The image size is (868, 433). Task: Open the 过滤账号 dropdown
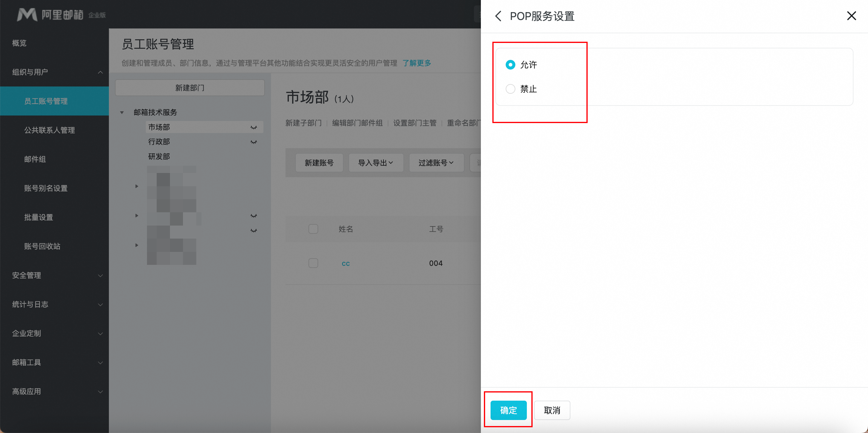click(436, 163)
